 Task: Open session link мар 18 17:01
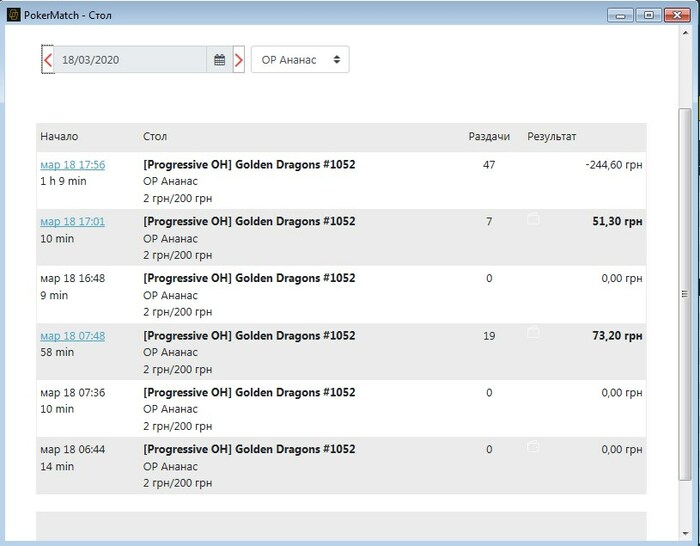[73, 221]
